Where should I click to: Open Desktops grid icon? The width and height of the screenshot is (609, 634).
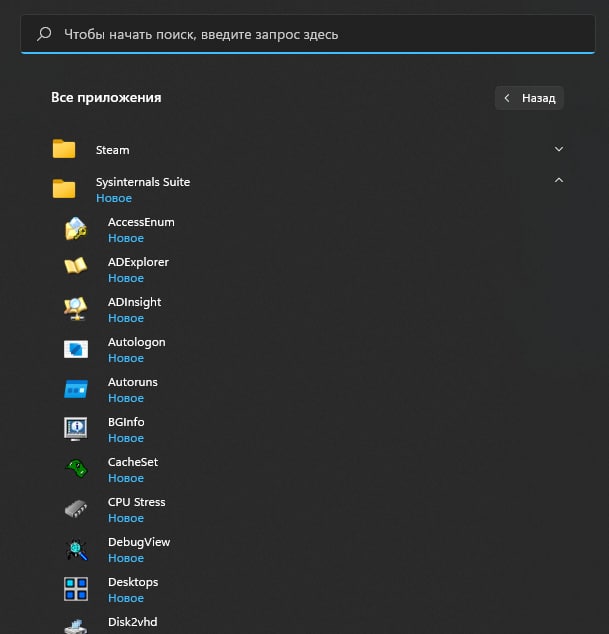(x=76, y=589)
